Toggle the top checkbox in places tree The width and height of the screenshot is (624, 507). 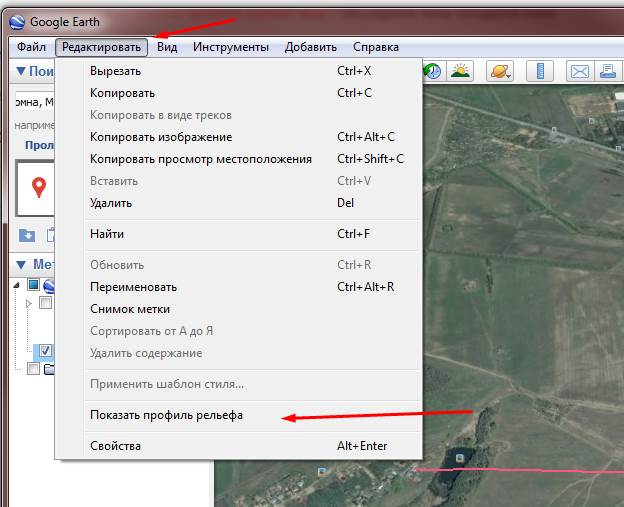point(33,285)
